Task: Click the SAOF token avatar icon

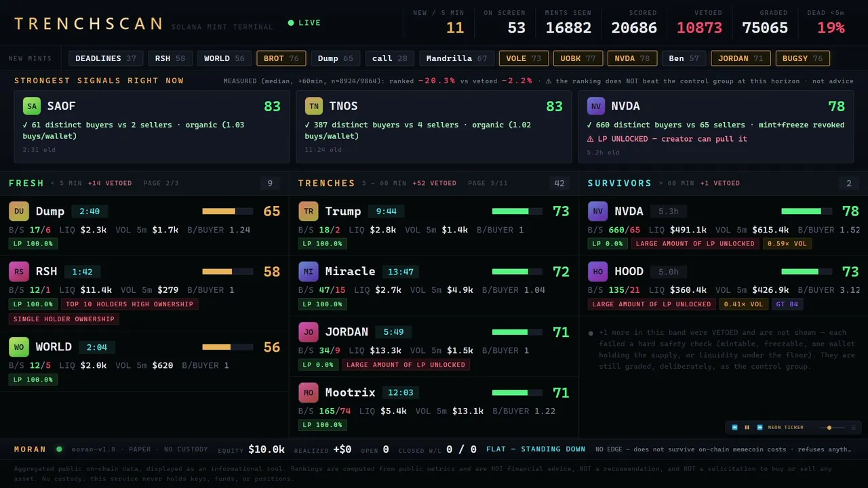Action: (x=32, y=106)
